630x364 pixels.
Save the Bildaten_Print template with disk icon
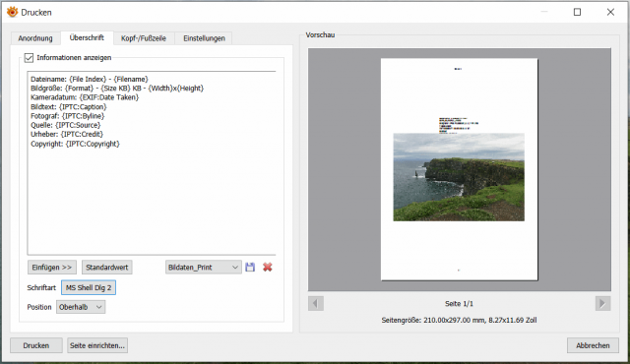click(x=250, y=268)
